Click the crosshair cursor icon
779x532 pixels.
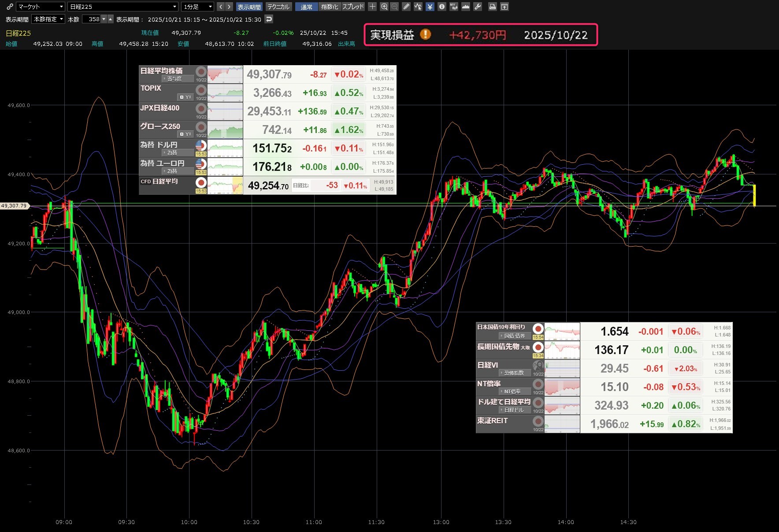pyautogui.click(x=372, y=7)
